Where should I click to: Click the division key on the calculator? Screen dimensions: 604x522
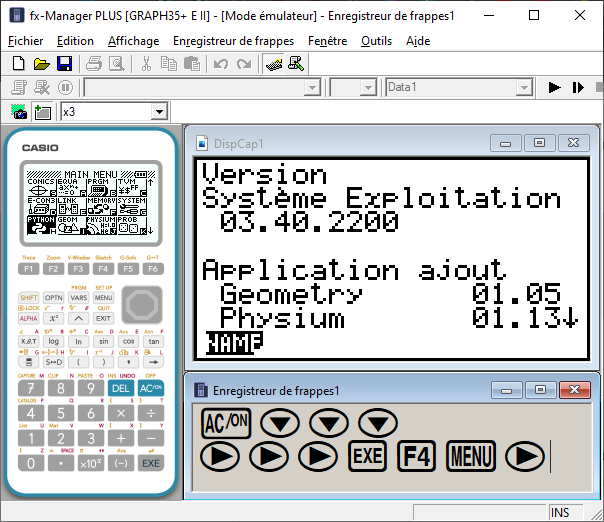point(151,413)
